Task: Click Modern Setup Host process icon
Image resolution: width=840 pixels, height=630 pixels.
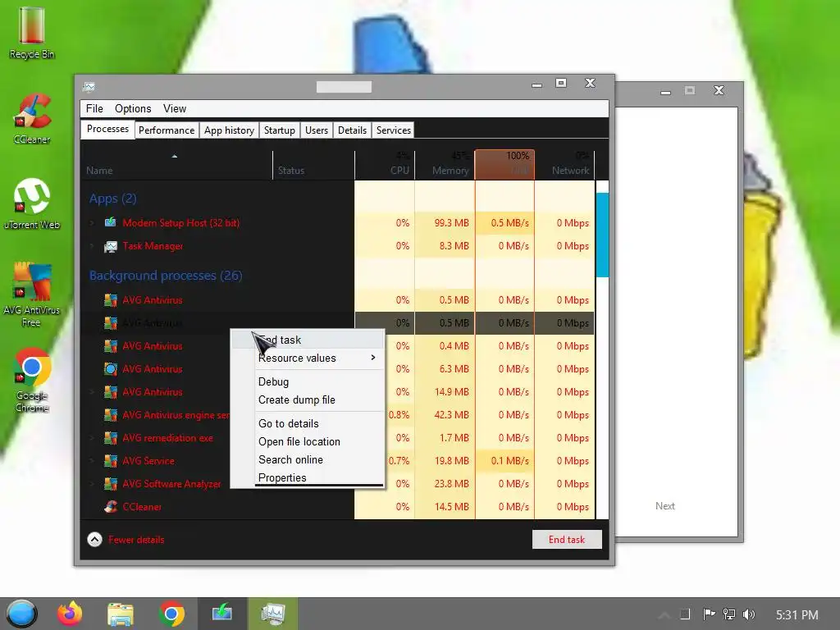Action: point(111,222)
